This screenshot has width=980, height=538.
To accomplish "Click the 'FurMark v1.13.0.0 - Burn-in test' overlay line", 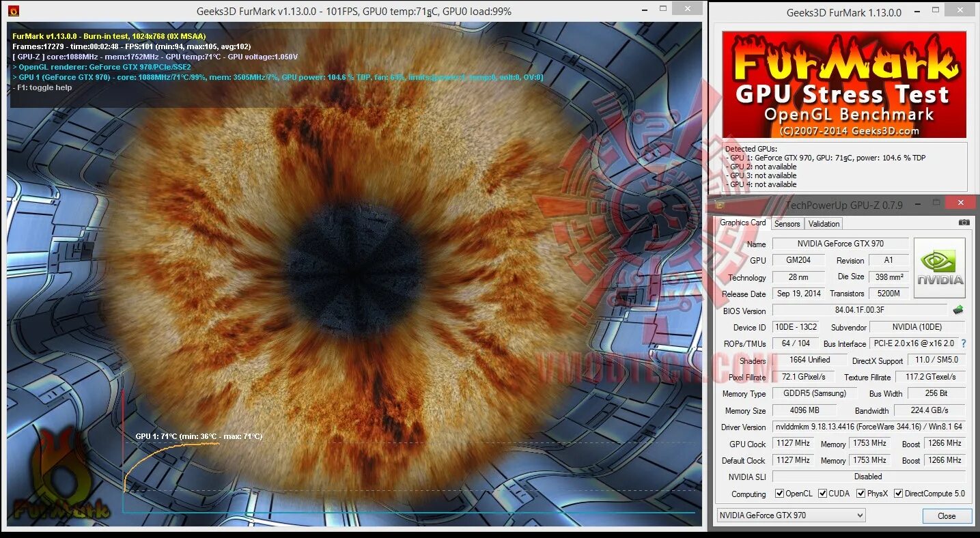I will click(x=109, y=36).
